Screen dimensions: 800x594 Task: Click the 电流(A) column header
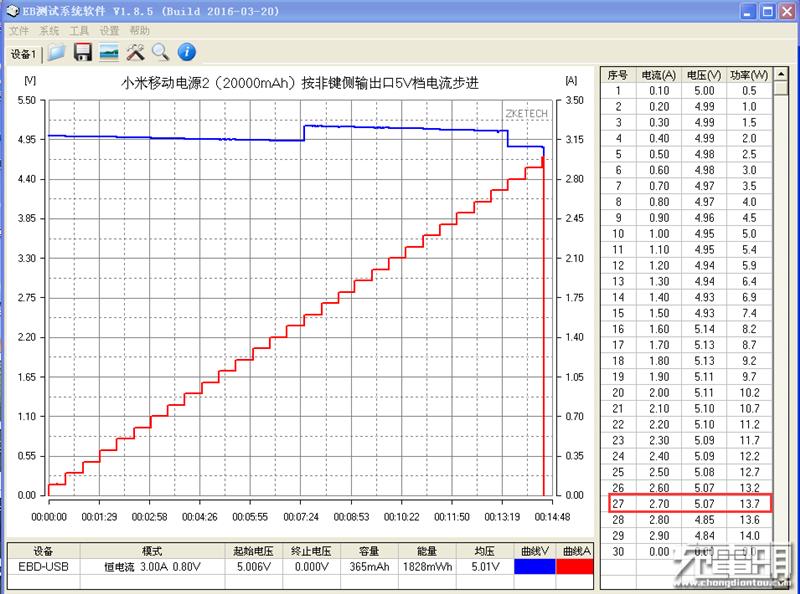[x=659, y=75]
